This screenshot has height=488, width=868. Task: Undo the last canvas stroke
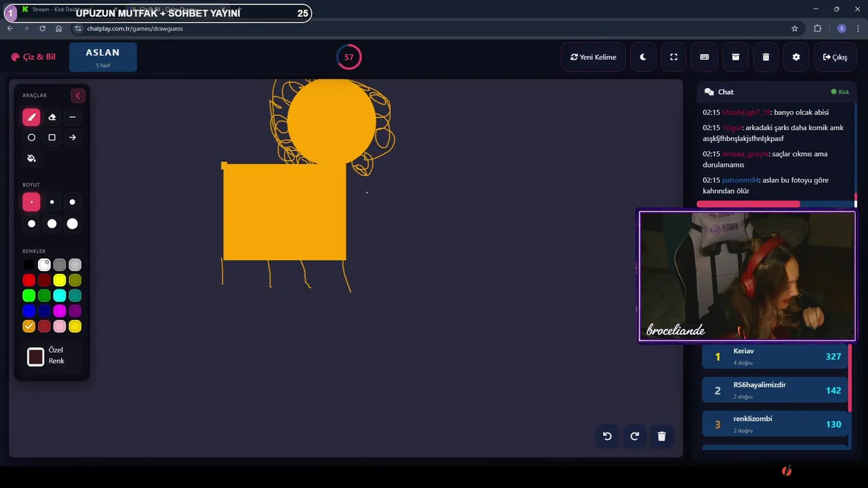pos(608,436)
